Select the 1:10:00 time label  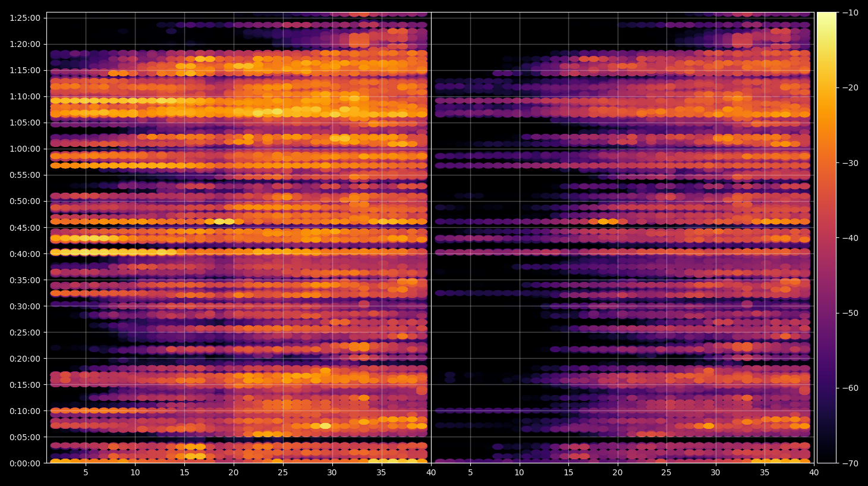[x=25, y=96]
